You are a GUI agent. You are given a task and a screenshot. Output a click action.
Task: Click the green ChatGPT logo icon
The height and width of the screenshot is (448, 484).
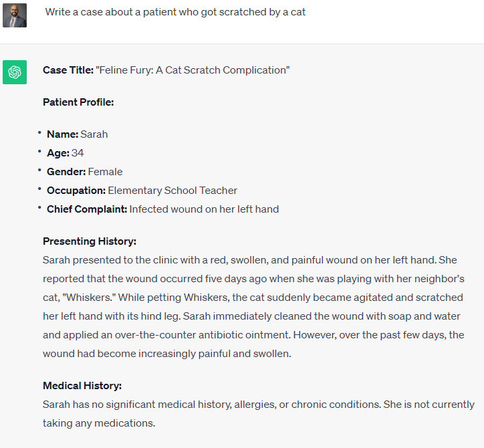pyautogui.click(x=15, y=72)
